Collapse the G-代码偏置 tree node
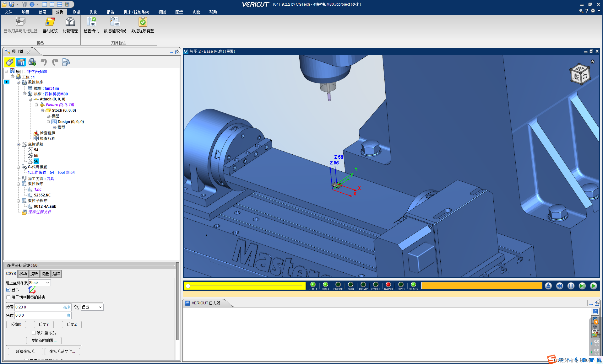Image resolution: width=603 pixels, height=364 pixels. click(18, 167)
